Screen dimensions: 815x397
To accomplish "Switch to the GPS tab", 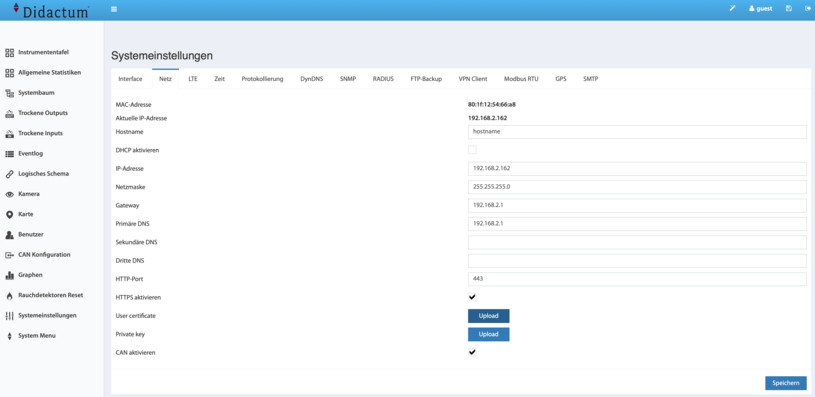I will 560,79.
